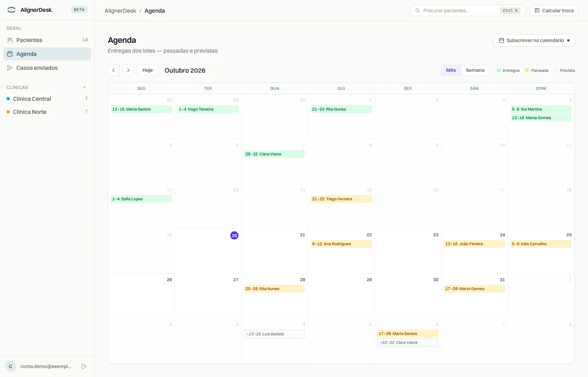Open event 1-4 Sofia Lopes
This screenshot has width=588, height=377.
click(141, 199)
